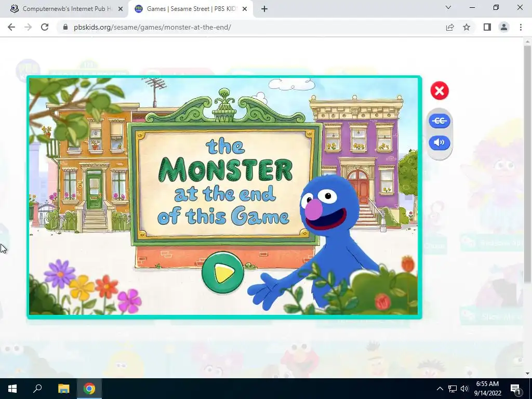This screenshot has height=399, width=532.
Task: Open the notification center
Action: coord(516,389)
